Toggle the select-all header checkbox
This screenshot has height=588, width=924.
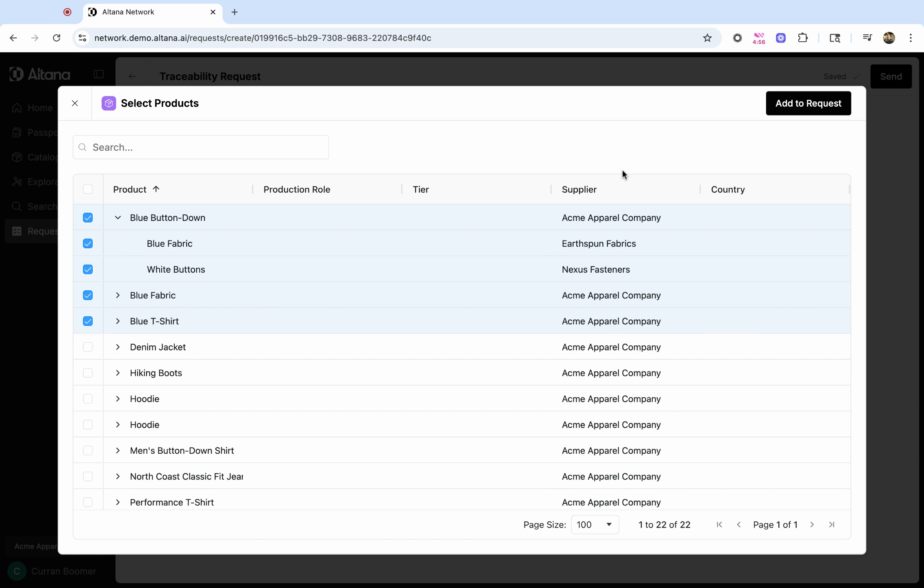(x=88, y=189)
